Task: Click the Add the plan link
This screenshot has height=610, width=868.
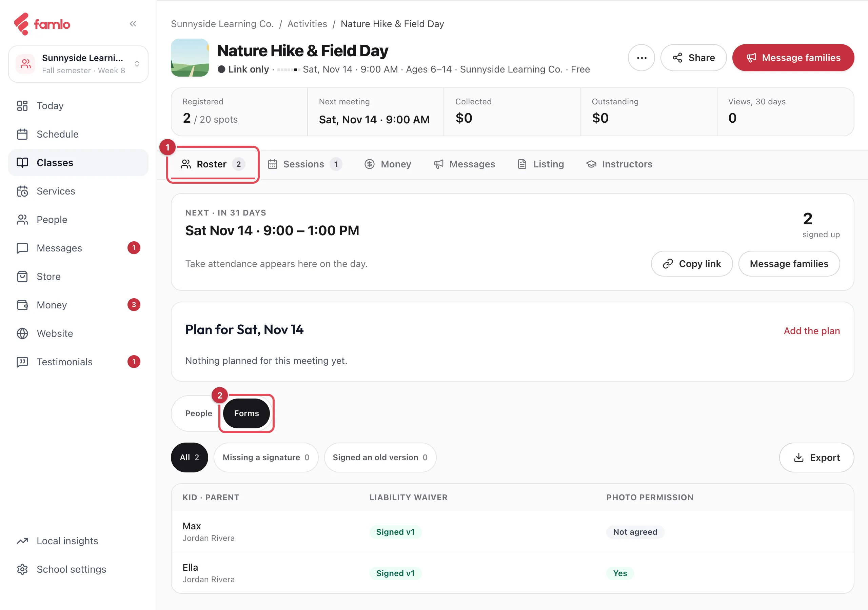Action: click(x=811, y=331)
